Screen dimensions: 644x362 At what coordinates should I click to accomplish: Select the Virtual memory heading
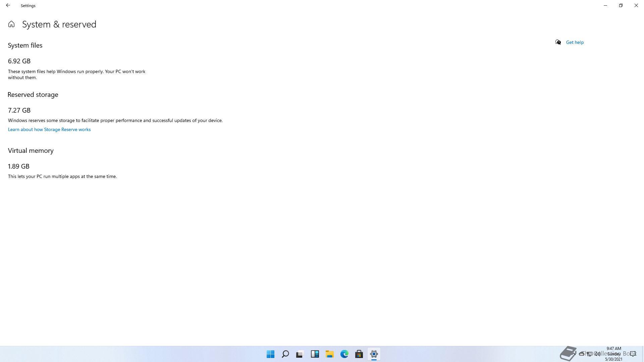(x=31, y=150)
